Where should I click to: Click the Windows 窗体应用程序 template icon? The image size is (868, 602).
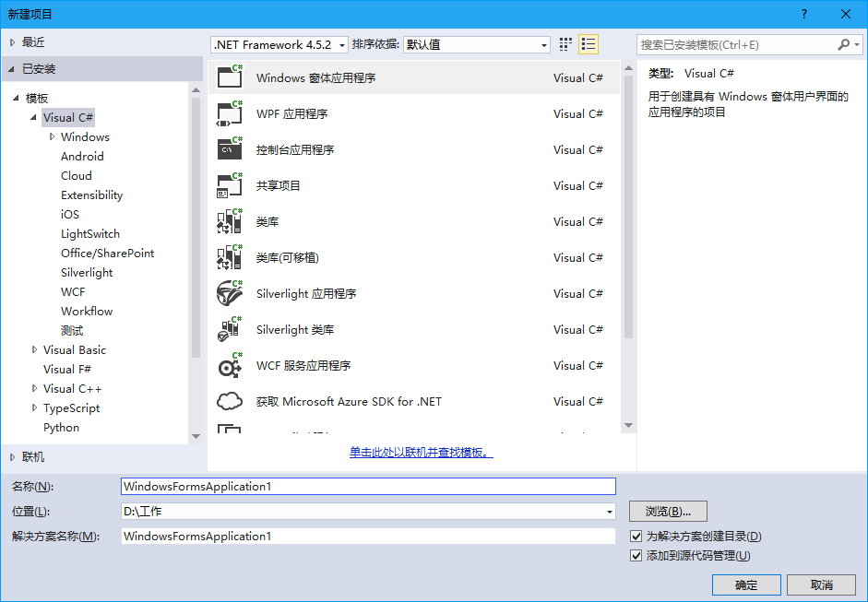click(x=230, y=77)
